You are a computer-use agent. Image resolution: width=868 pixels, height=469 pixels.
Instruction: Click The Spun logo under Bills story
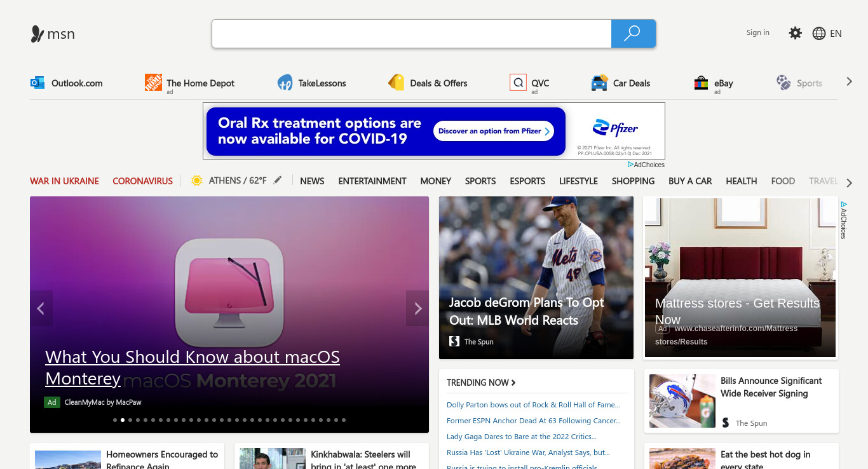(726, 423)
